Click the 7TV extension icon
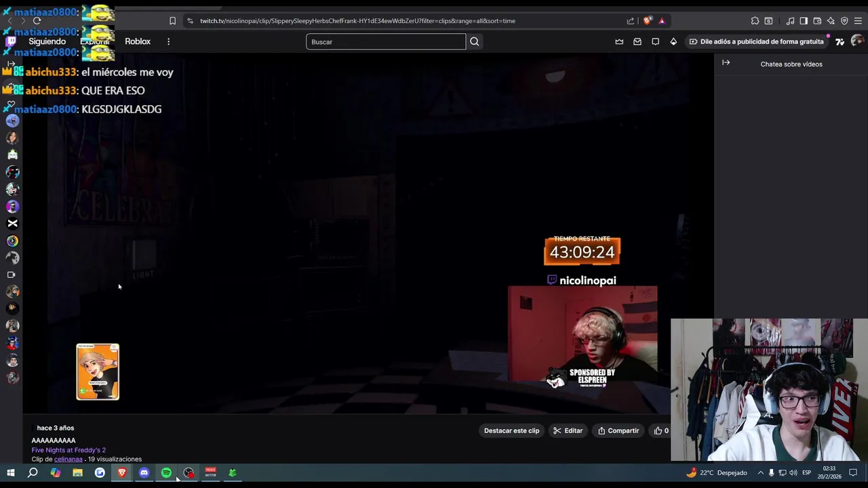868x488 pixels. [840, 41]
